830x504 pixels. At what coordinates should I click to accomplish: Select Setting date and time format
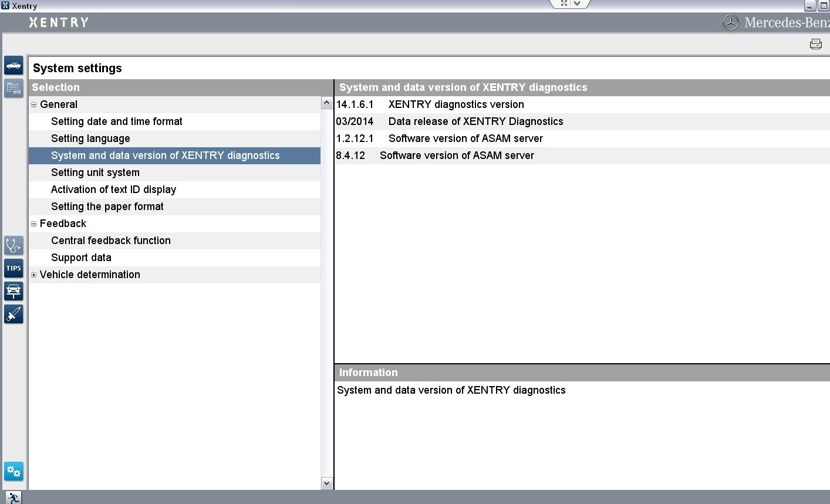[x=116, y=121]
